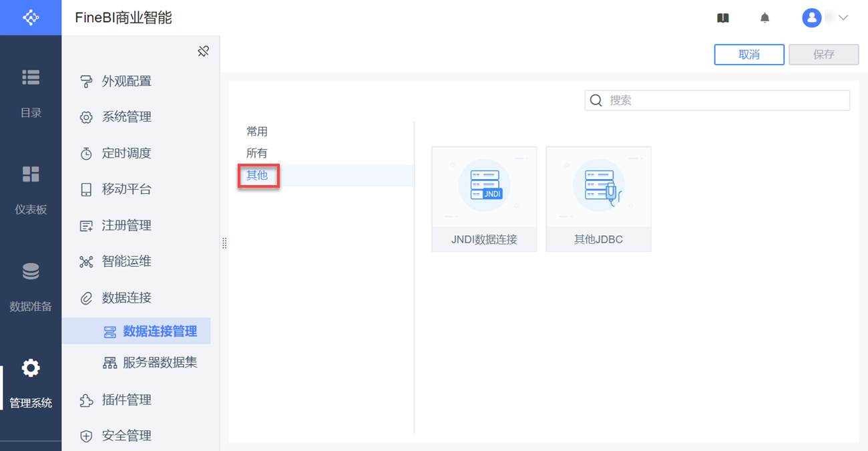
Task: Open 插件管理 menu item
Action: [136, 400]
